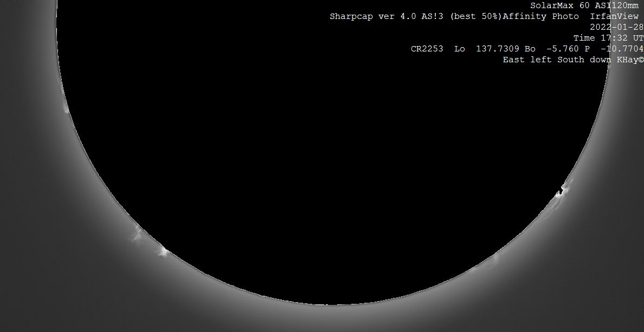Click the center of the black solar disk
This screenshot has width=644, height=332.
pyautogui.click(x=332, y=135)
